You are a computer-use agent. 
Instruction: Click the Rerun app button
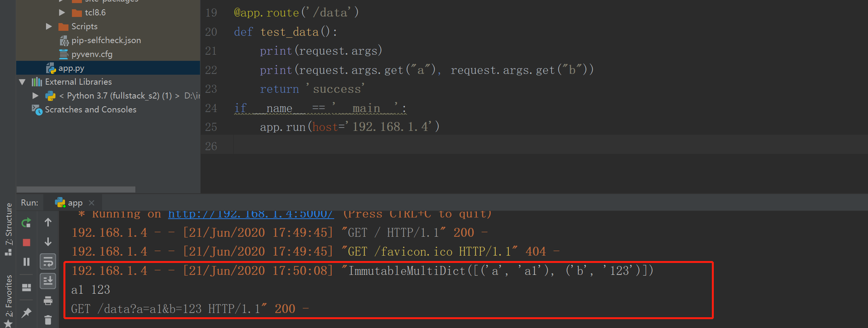(x=26, y=223)
